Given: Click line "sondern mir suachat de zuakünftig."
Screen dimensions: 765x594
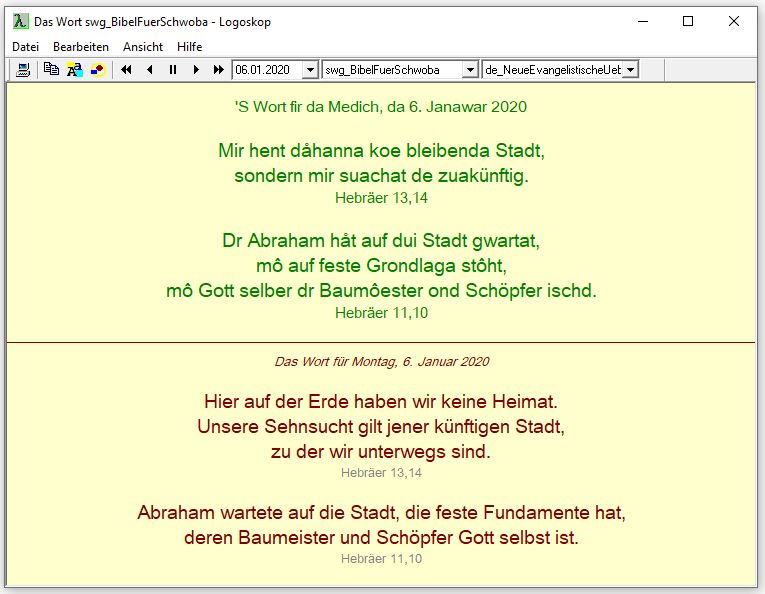Looking at the screenshot, I should coord(382,176).
